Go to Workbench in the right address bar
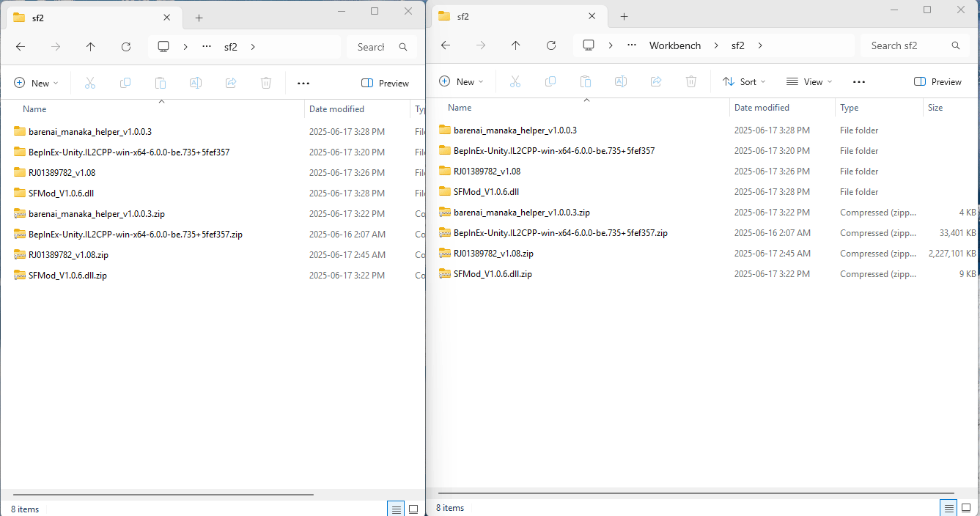This screenshot has width=980, height=516. (674, 45)
